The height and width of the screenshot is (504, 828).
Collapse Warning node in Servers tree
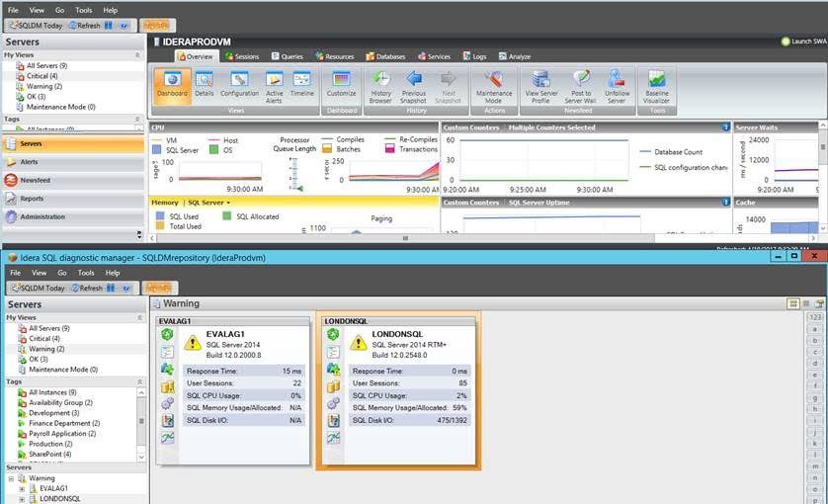[x=11, y=478]
